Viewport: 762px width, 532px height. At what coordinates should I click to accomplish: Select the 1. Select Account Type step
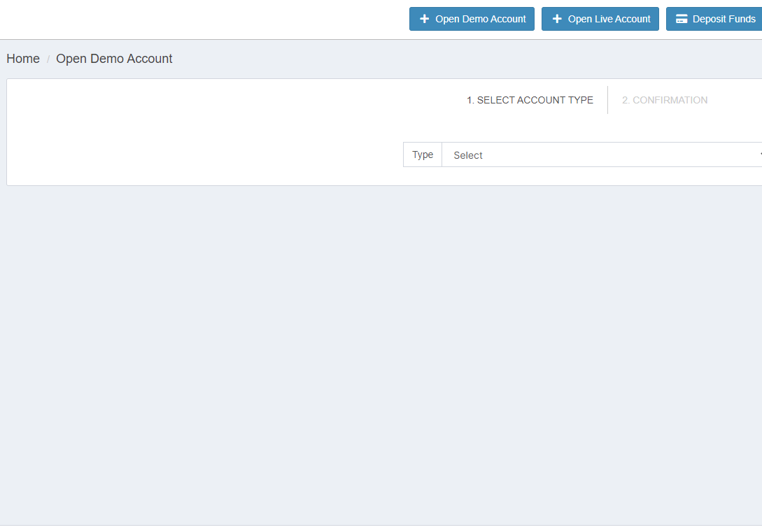tap(530, 100)
